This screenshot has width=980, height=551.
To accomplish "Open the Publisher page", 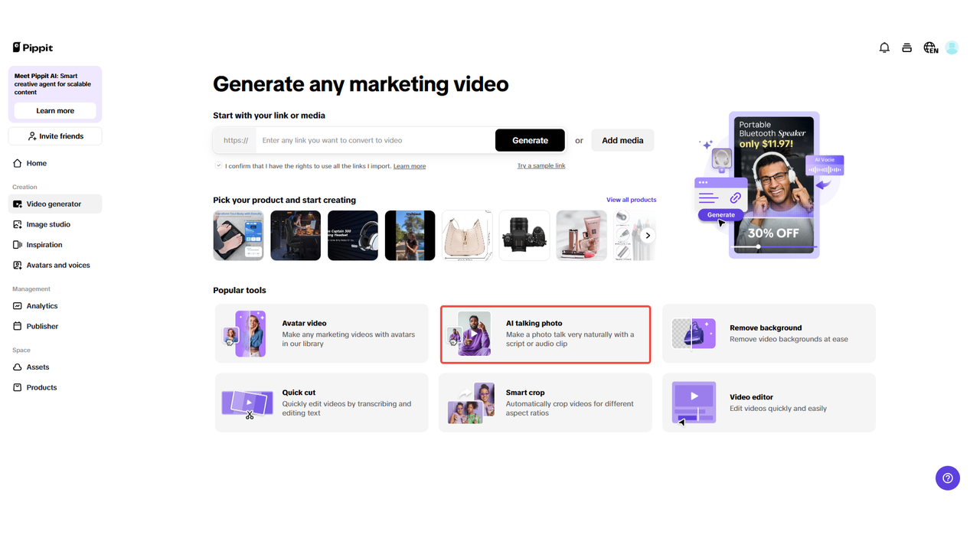I will (x=55, y=326).
